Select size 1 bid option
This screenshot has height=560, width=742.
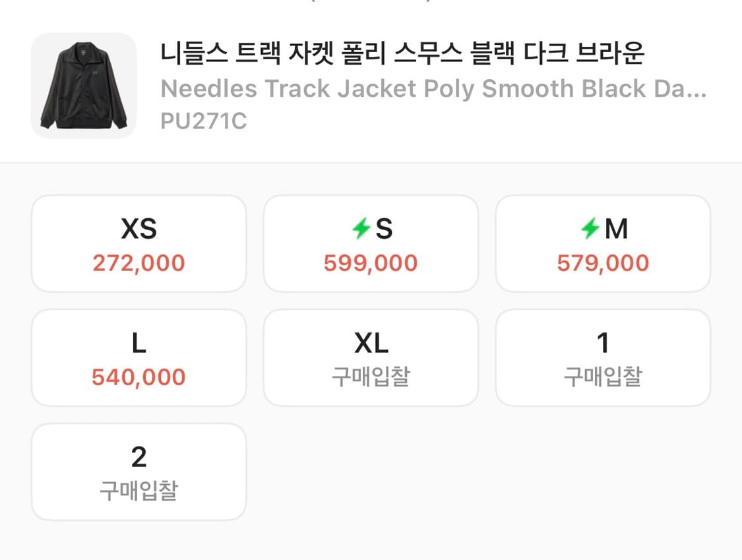(603, 356)
